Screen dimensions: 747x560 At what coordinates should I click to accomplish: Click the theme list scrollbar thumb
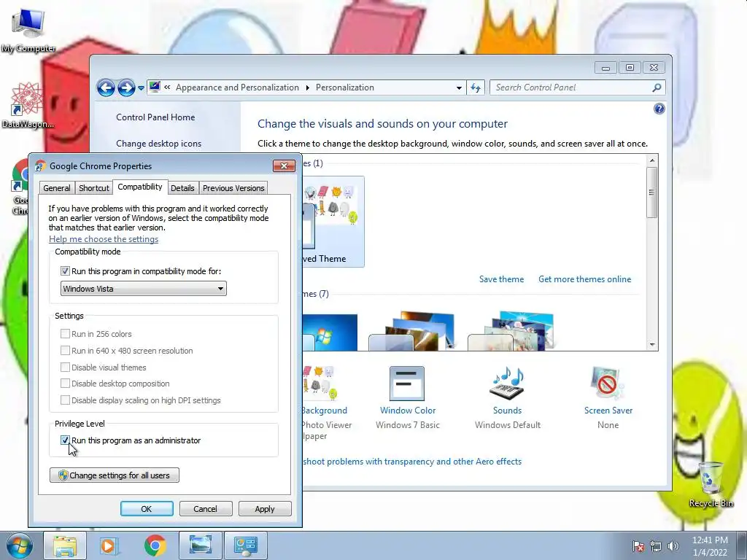pos(652,192)
